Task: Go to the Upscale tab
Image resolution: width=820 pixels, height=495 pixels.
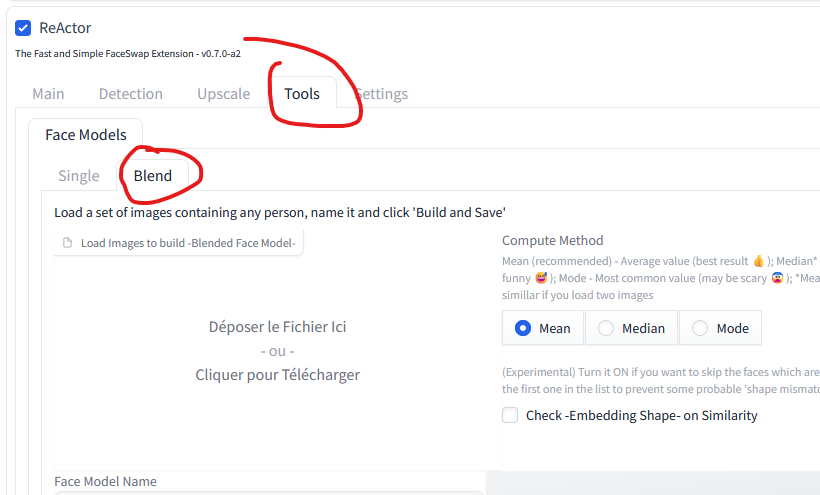Action: (224, 94)
